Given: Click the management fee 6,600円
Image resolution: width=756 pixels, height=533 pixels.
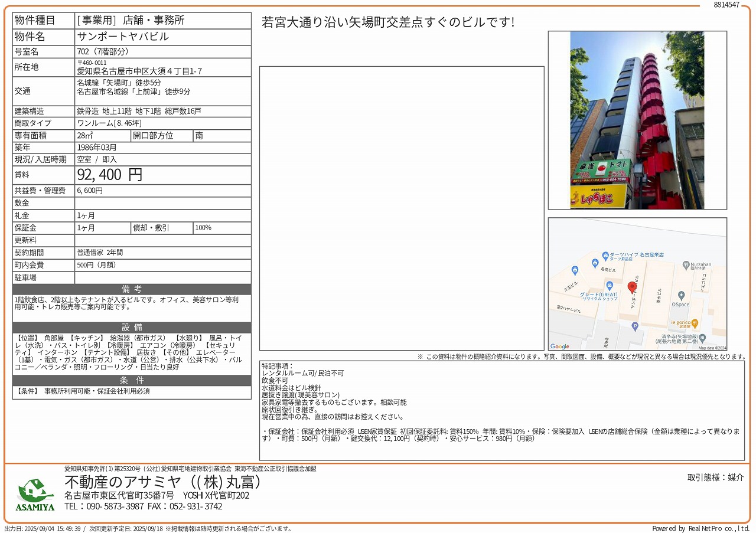Looking at the screenshot, I should coord(90,191).
